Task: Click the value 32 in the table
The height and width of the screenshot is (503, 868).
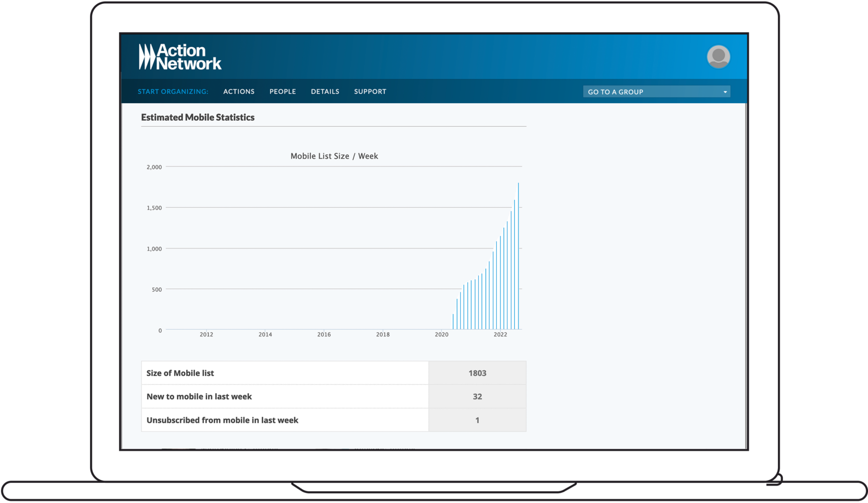Action: pos(477,396)
